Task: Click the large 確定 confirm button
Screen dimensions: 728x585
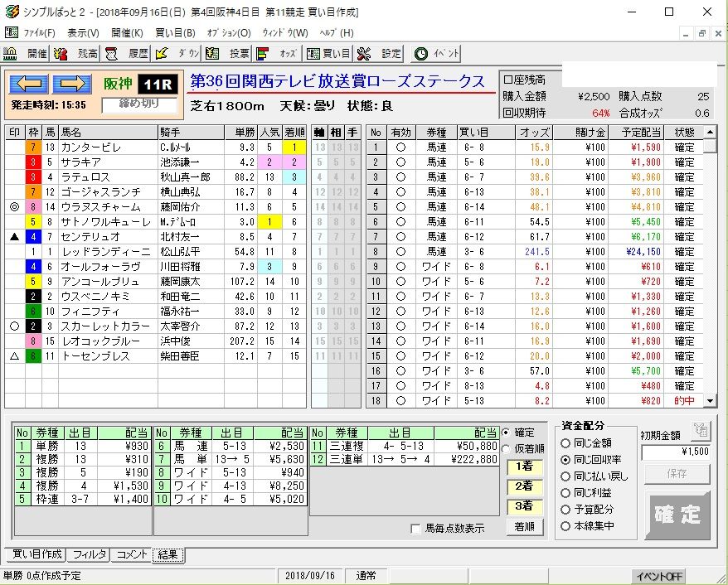Action: click(677, 515)
